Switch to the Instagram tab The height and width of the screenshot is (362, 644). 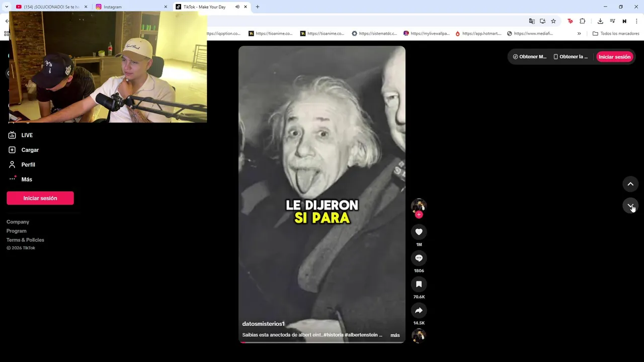coord(130,7)
